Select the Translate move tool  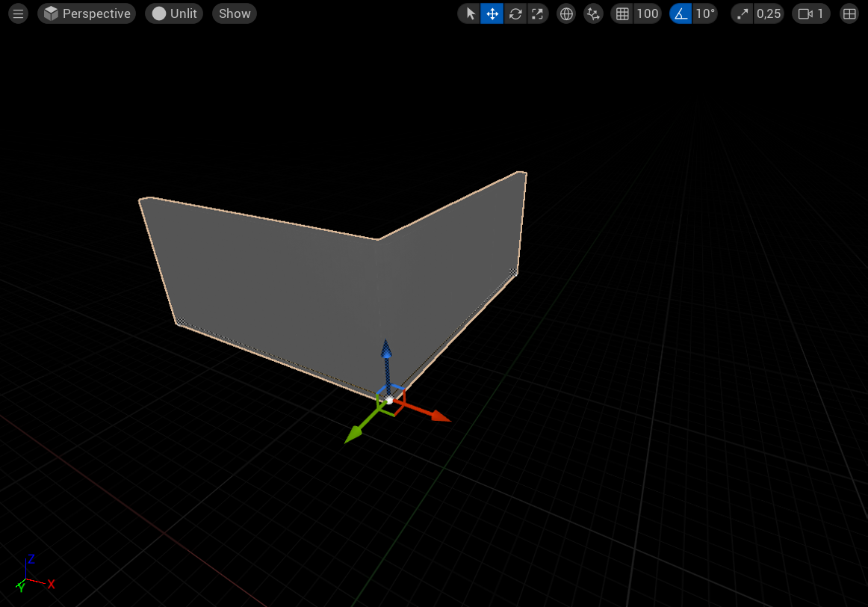(x=492, y=13)
